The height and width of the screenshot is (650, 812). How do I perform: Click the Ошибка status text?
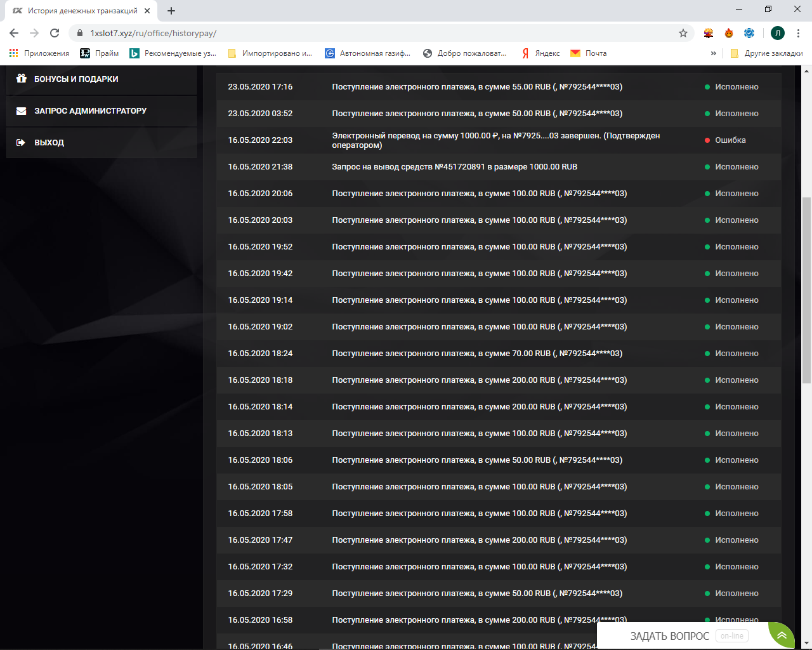tap(730, 140)
